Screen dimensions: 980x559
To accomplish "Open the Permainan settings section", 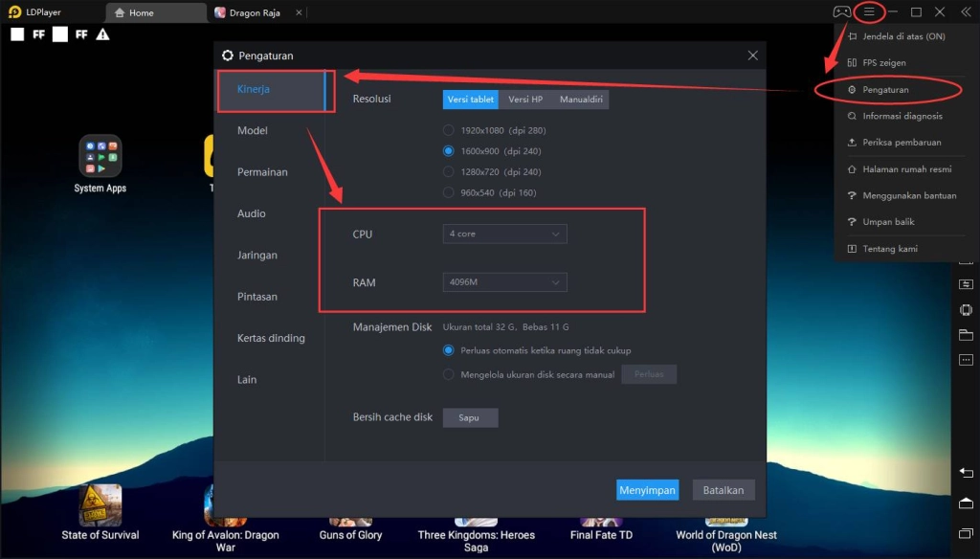I will click(262, 172).
